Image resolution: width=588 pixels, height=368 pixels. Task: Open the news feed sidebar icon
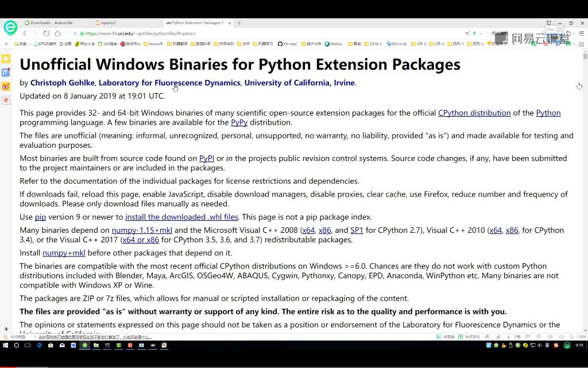pos(6,72)
